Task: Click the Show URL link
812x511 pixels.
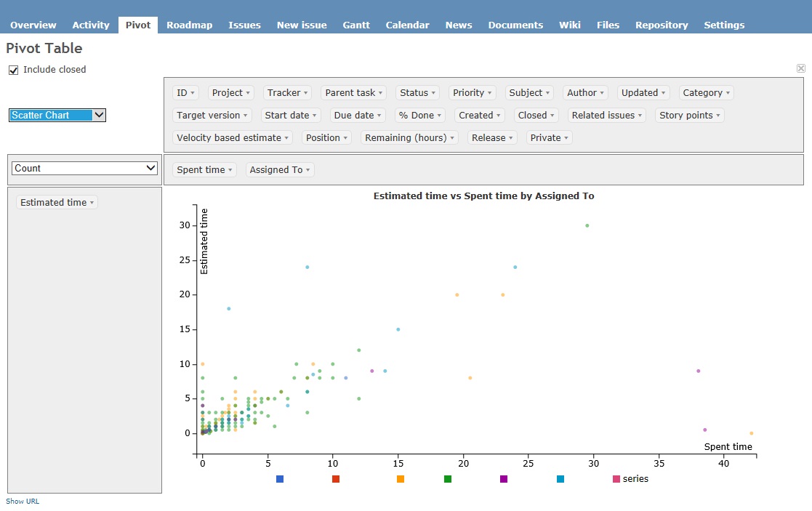Action: tap(23, 501)
